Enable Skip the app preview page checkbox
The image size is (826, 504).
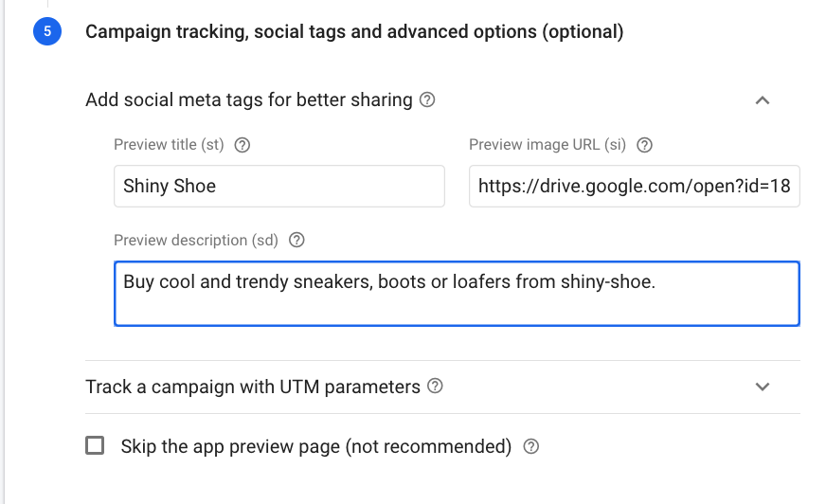coord(95,446)
